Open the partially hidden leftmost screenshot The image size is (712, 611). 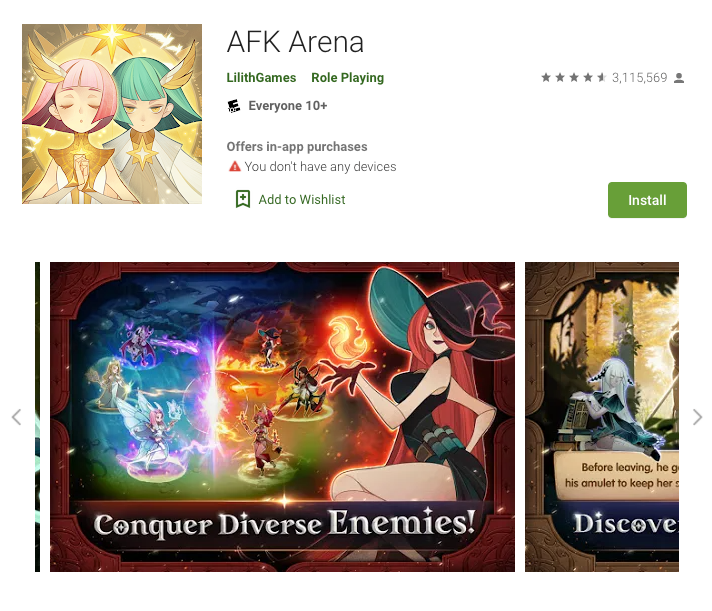(x=37, y=417)
